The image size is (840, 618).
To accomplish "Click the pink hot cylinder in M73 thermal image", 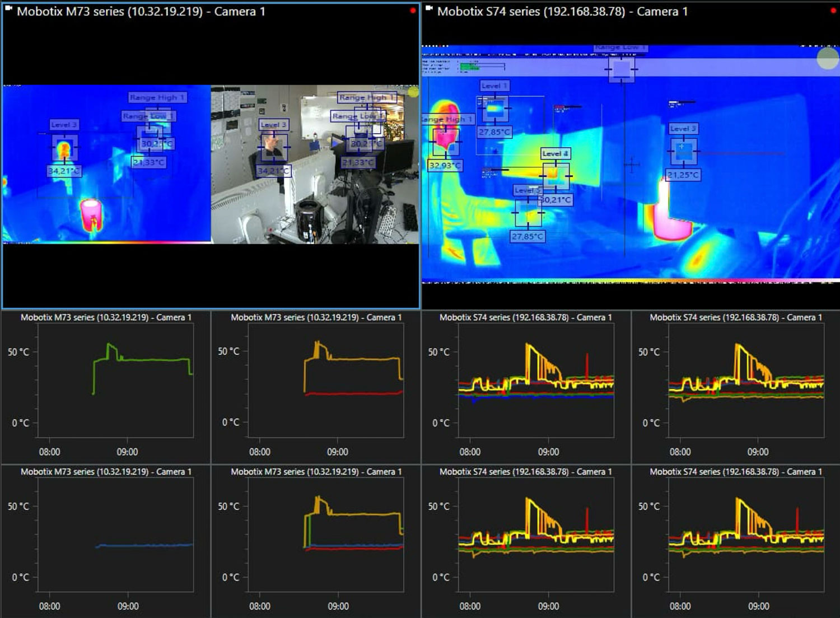I will pos(91,215).
